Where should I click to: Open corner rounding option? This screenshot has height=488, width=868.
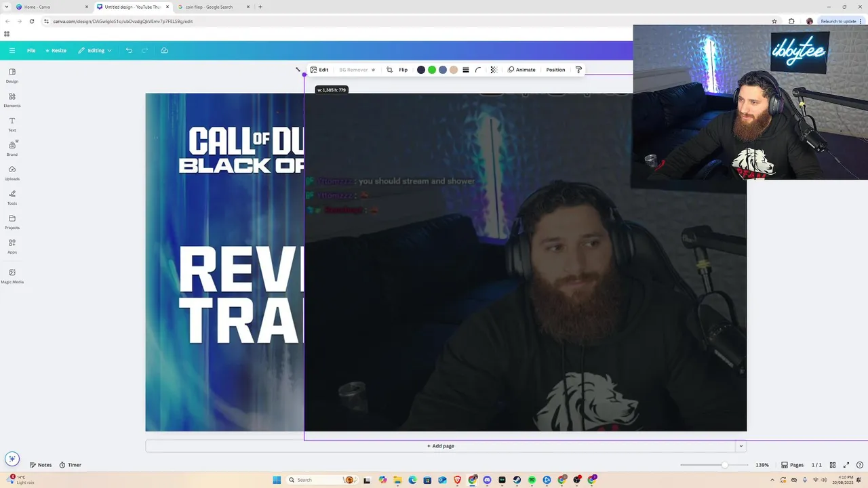(478, 70)
